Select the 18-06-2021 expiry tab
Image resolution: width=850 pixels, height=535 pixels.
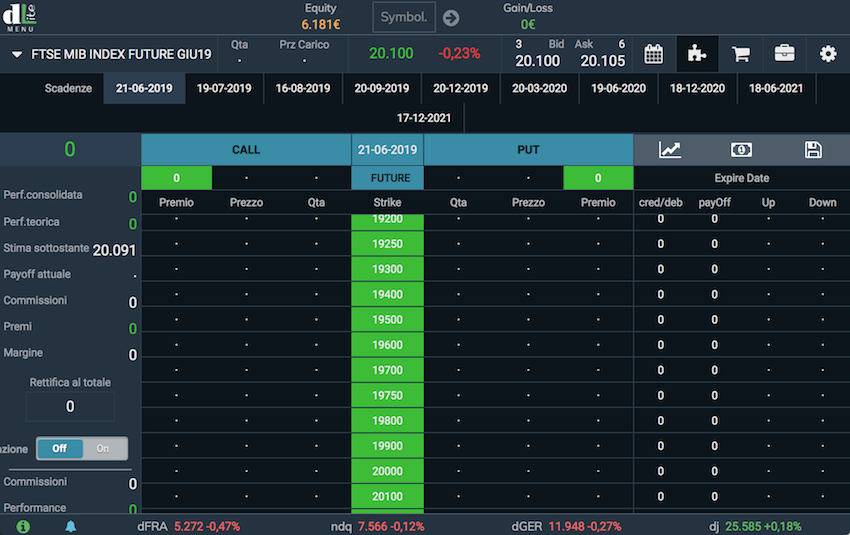click(776, 88)
